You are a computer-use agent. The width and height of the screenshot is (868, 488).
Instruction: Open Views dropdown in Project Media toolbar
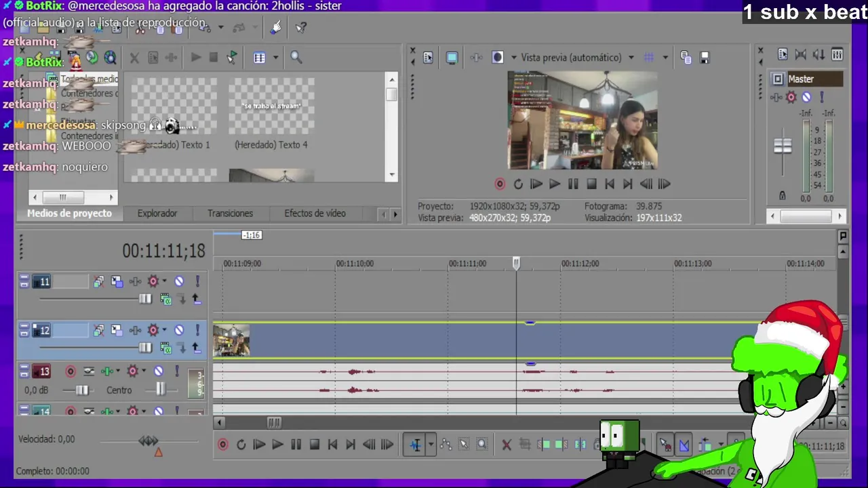[x=275, y=58]
